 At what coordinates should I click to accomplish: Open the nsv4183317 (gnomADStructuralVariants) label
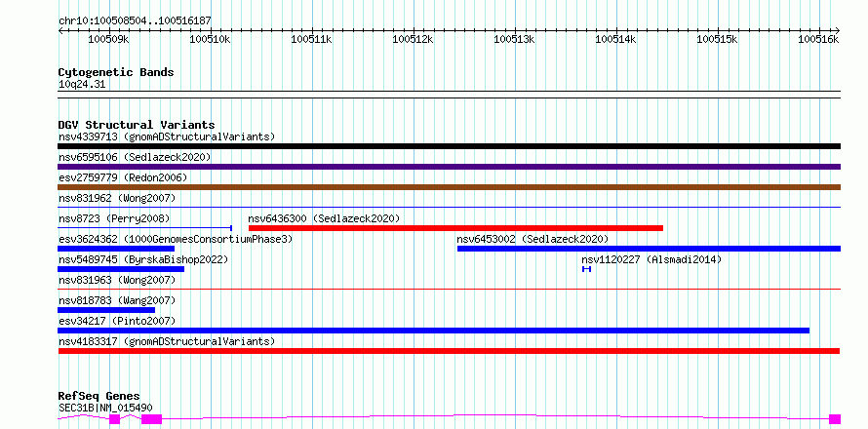[167, 341]
